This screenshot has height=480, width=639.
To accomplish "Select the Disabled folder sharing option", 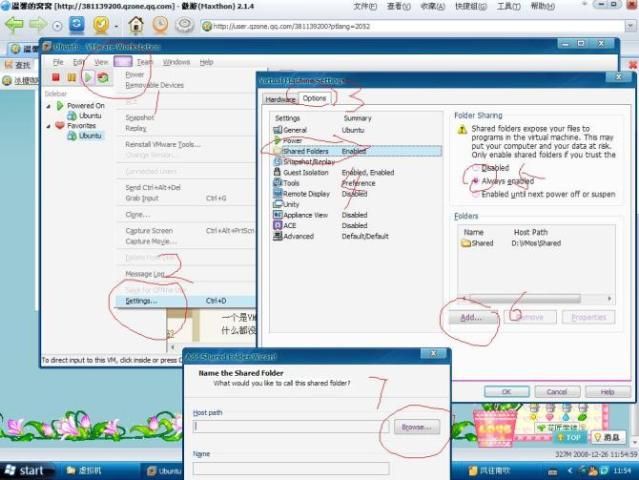I will [476, 167].
